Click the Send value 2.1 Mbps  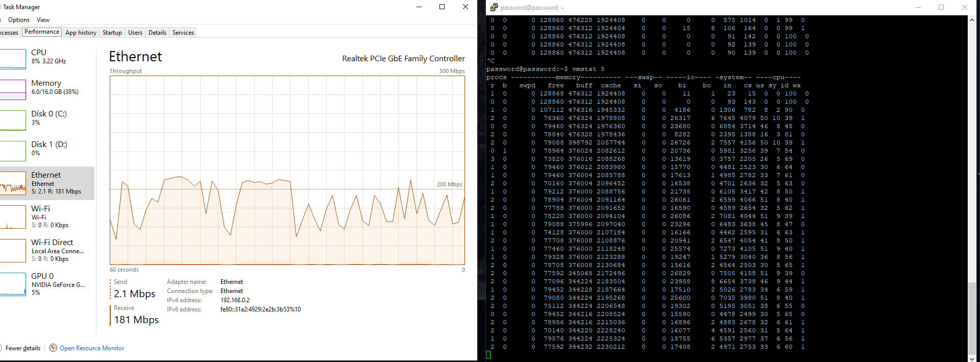click(134, 294)
